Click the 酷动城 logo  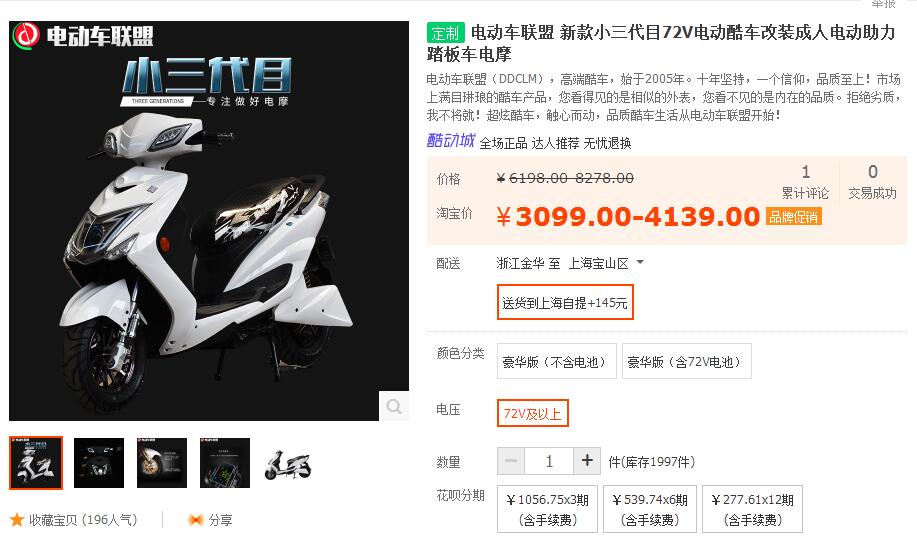point(450,140)
